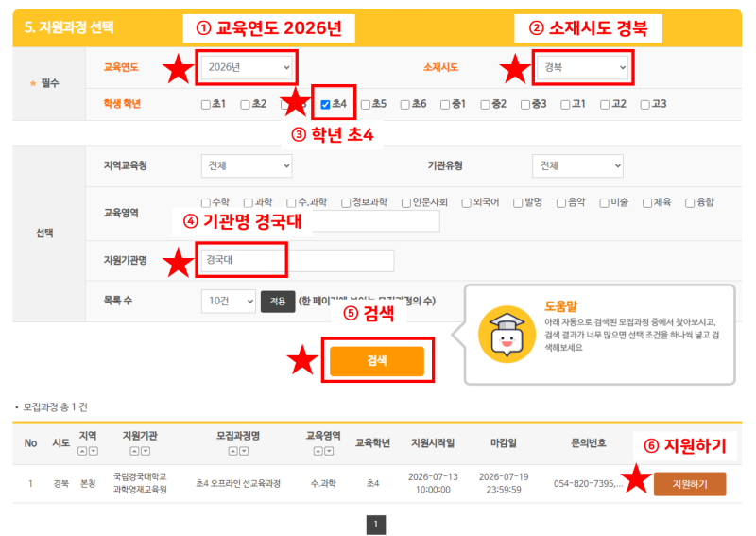Open the 소재시도 경북 dropdown

click(583, 67)
